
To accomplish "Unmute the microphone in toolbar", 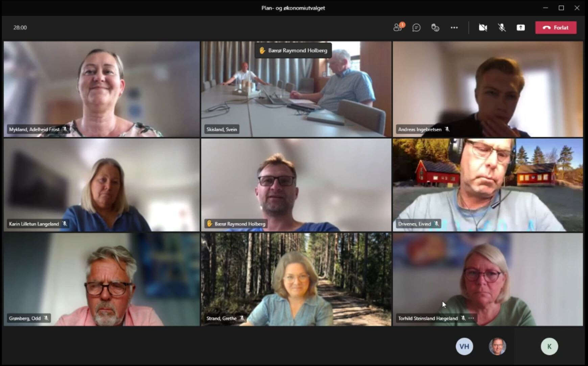I will point(502,28).
